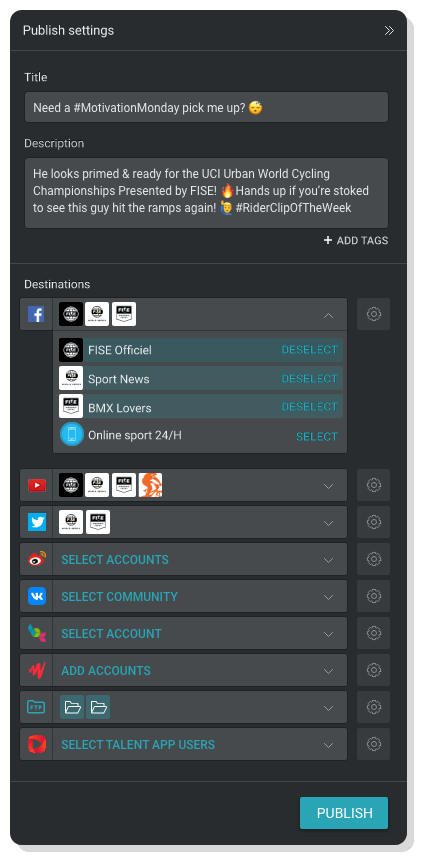This screenshot has width=423, height=863.
Task: Click into the Title input field
Action: (x=206, y=107)
